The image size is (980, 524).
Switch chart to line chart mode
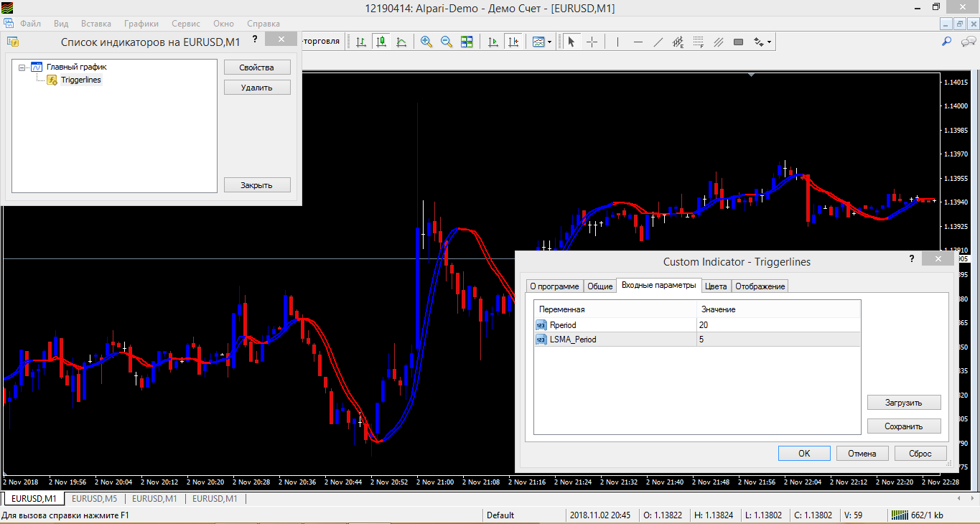click(x=401, y=42)
